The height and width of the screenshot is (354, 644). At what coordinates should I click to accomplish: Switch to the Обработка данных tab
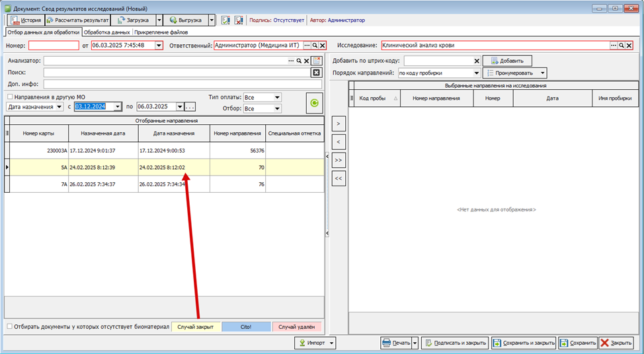107,32
